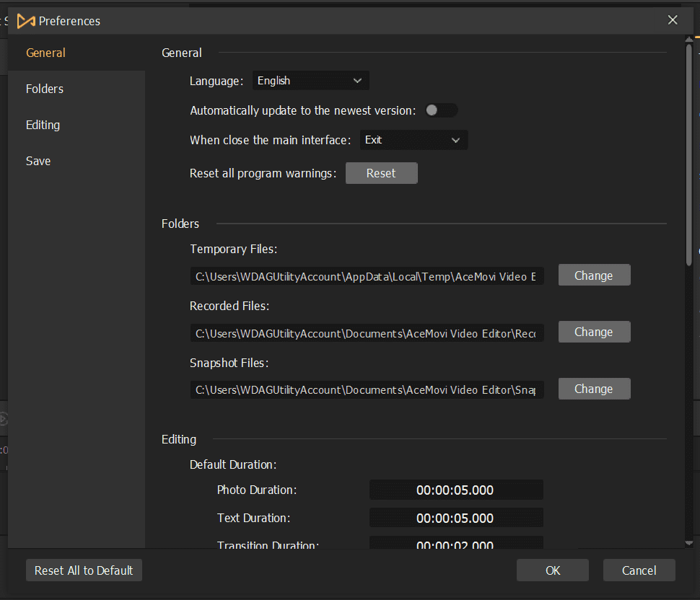The image size is (700, 600).
Task: Click Recorded Files path field
Action: (x=367, y=333)
